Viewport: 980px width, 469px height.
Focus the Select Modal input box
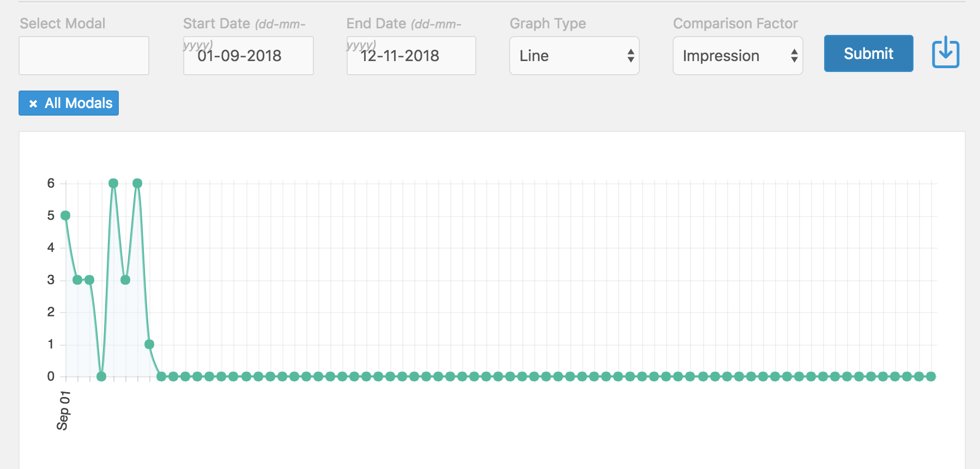[x=84, y=56]
